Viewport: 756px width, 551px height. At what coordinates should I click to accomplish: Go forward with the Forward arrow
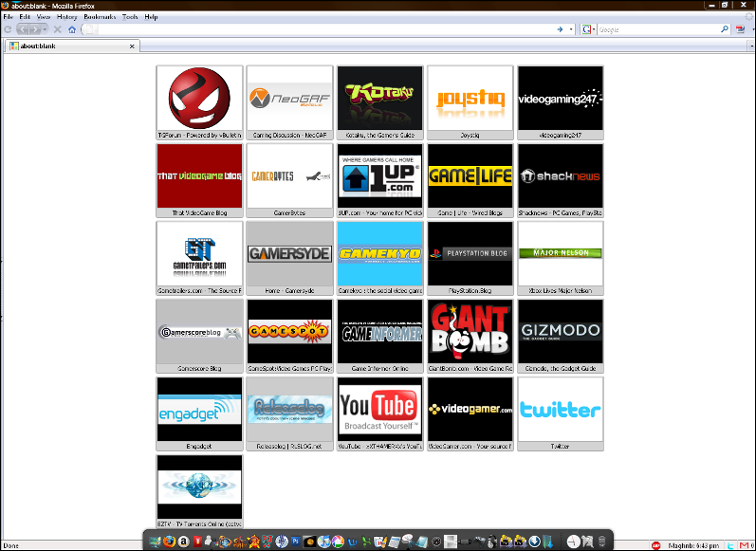coord(35,29)
